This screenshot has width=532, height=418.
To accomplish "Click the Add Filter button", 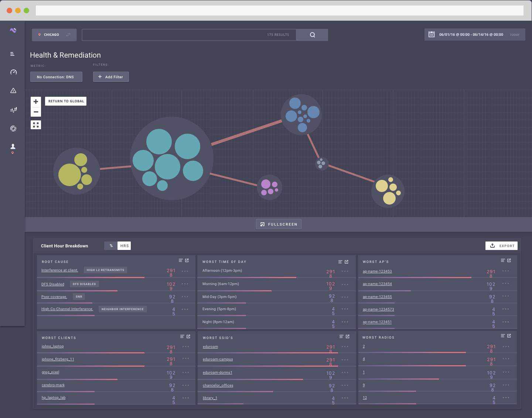I will [111, 77].
